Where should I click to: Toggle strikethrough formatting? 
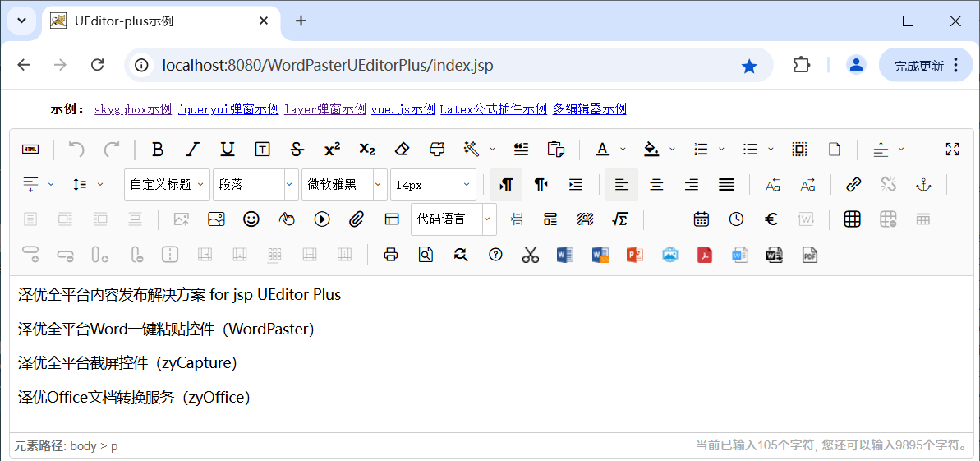coord(297,149)
